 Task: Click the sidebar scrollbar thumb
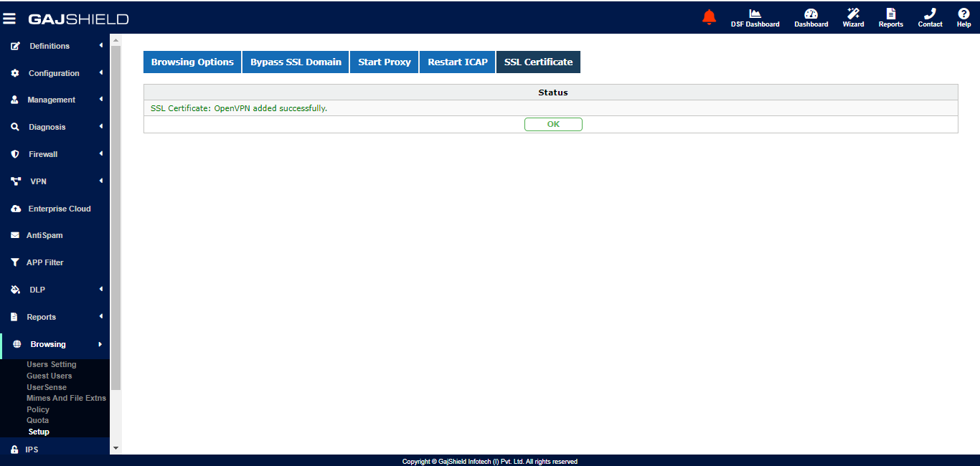coord(116,217)
